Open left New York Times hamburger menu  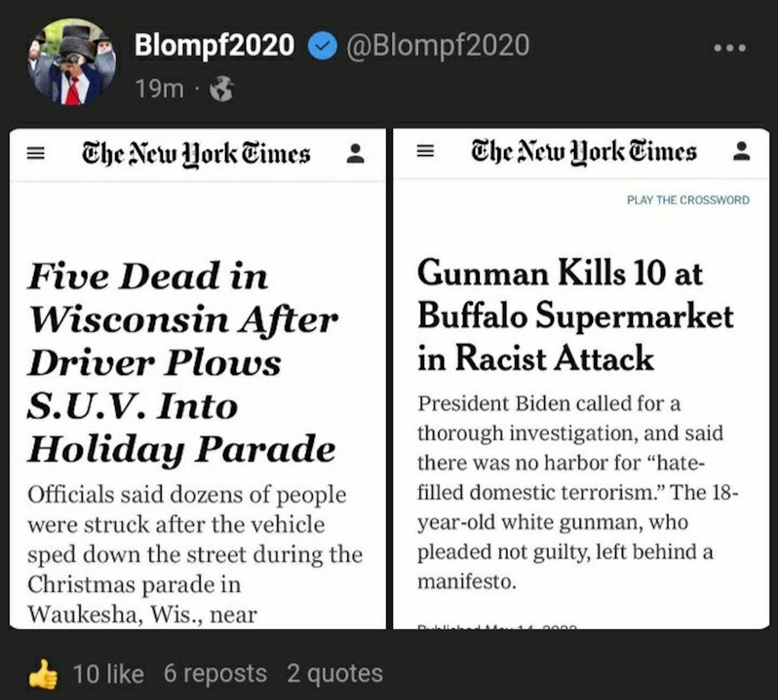35,154
